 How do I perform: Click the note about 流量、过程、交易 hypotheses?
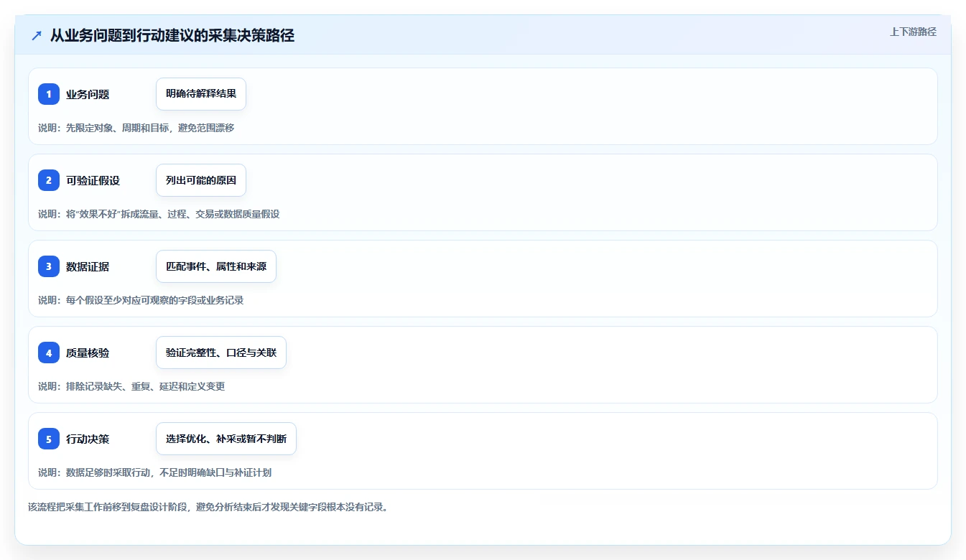point(159,214)
